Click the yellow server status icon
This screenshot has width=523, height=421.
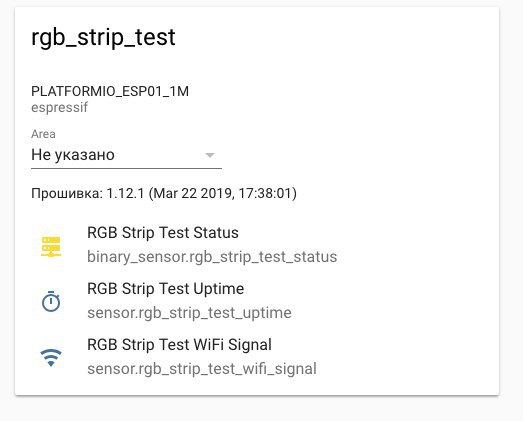point(51,247)
